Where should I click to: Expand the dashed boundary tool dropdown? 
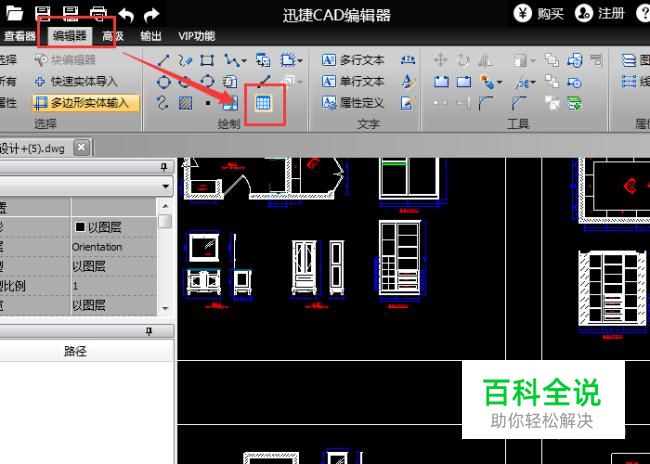(x=300, y=61)
